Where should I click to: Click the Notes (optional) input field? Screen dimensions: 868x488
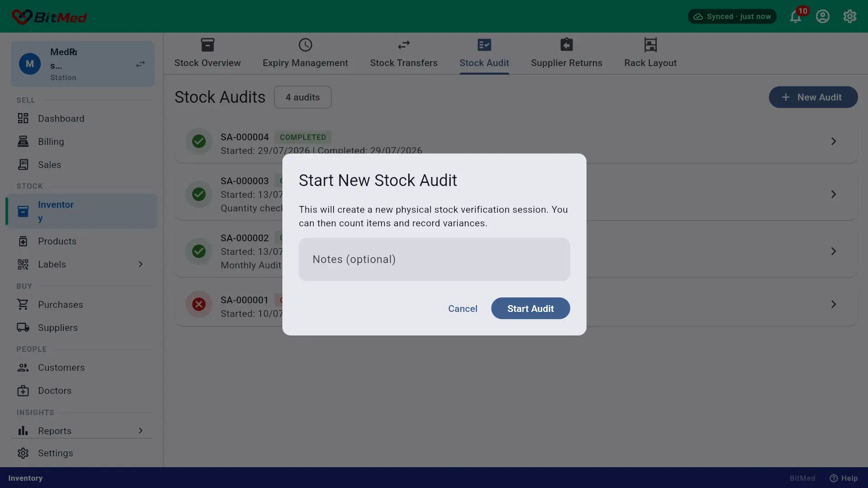(x=434, y=259)
